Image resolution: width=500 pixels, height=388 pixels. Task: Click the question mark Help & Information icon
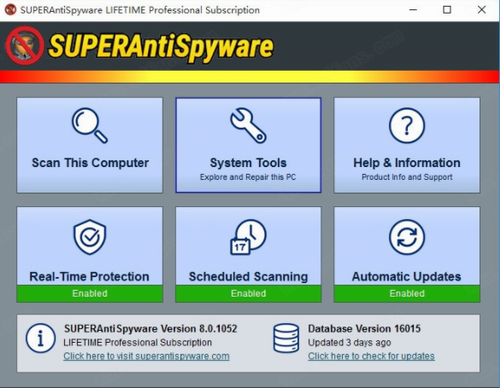[x=407, y=126]
